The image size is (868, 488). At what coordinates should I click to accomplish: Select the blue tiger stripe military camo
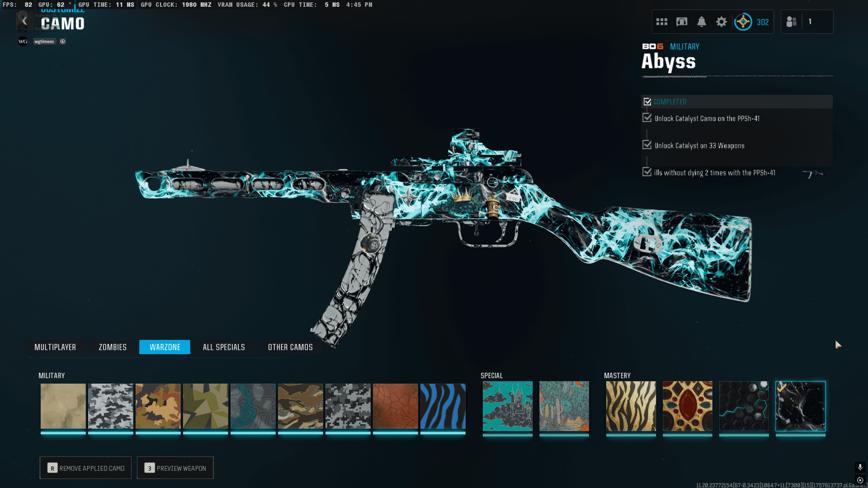pos(443,406)
